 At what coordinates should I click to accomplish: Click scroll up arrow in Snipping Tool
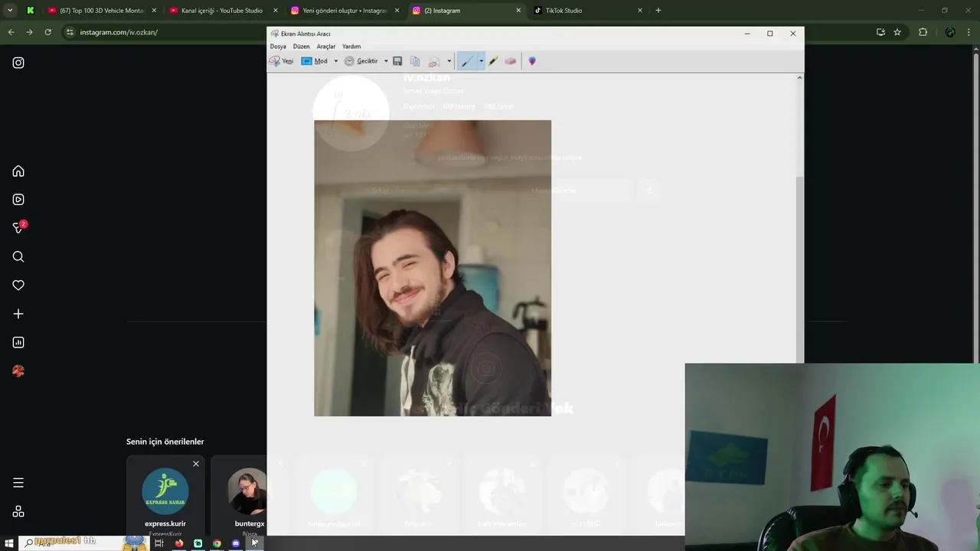click(800, 77)
